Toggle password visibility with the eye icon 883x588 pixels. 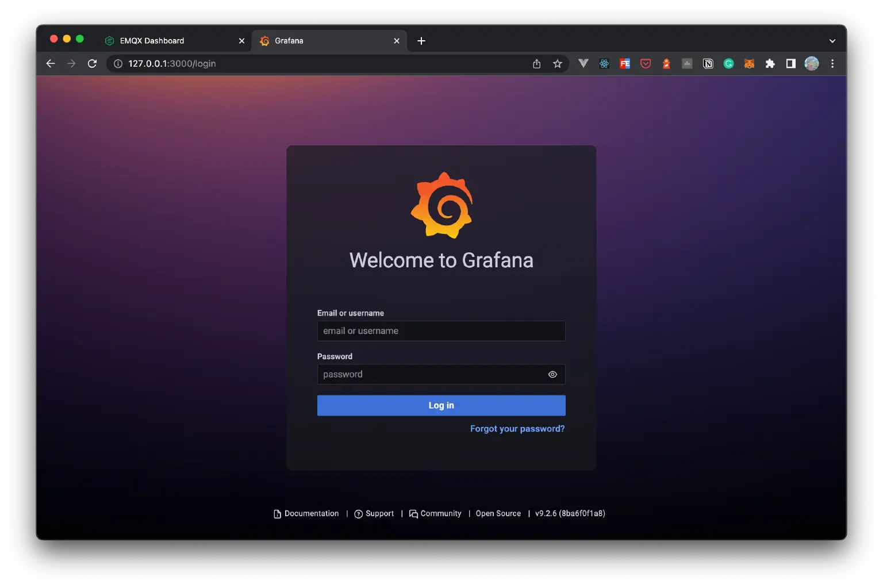tap(552, 374)
